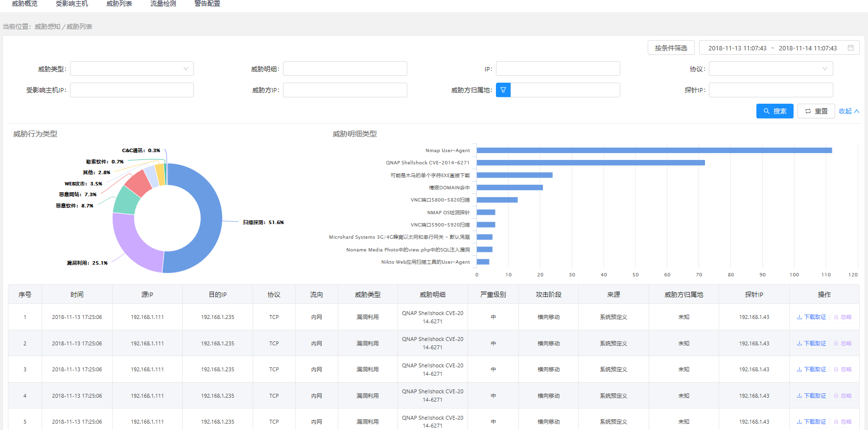Click the download icon in row 3
Screen dimensions: 868x430
coord(799,369)
